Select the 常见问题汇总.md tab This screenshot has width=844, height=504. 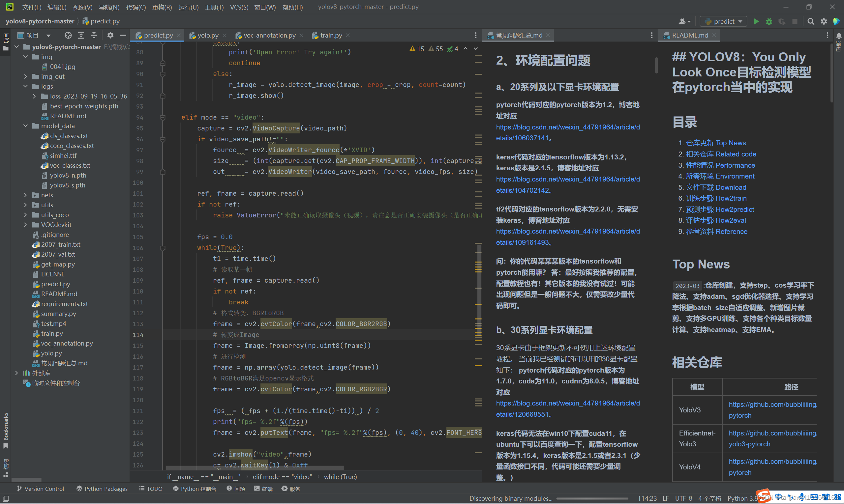(519, 35)
